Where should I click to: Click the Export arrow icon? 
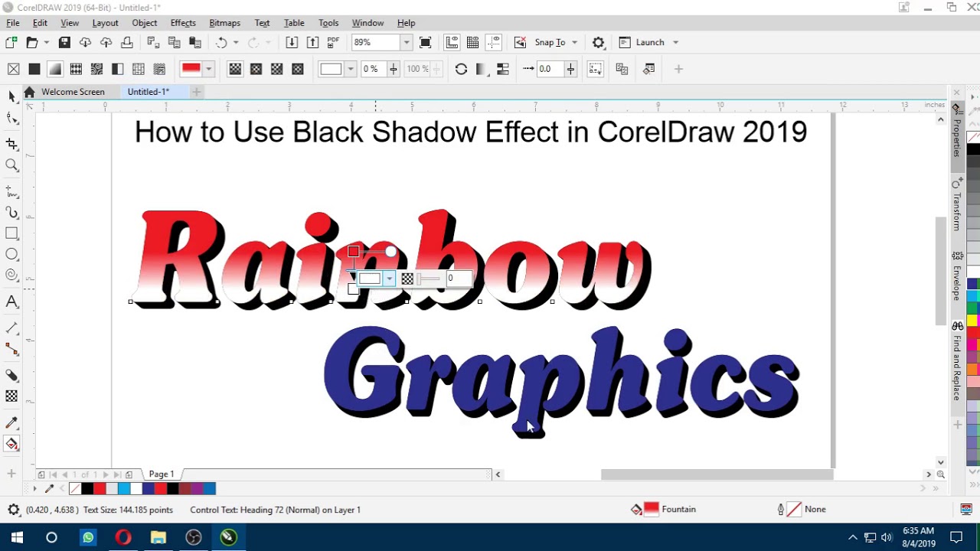point(312,42)
